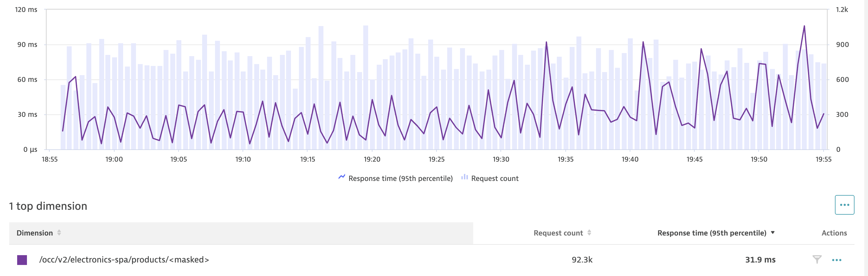Click the "1 top dimension" heading
868x276 pixels.
48,206
